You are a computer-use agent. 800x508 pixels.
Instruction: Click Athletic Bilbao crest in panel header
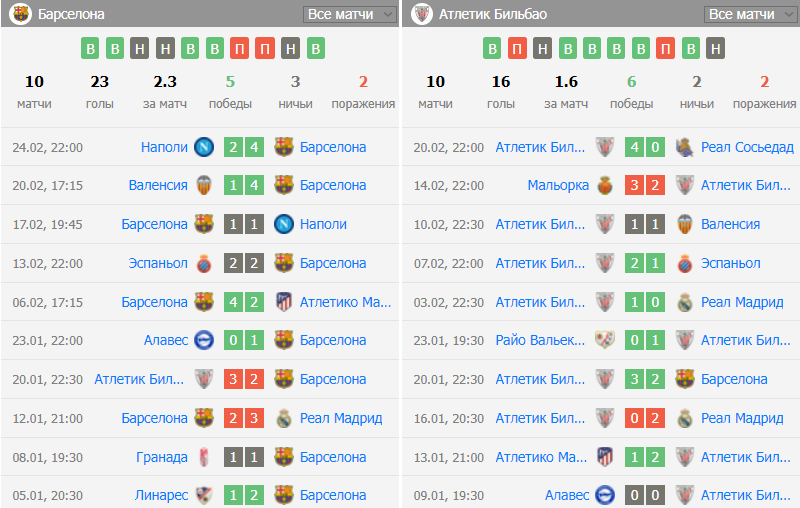(422, 14)
